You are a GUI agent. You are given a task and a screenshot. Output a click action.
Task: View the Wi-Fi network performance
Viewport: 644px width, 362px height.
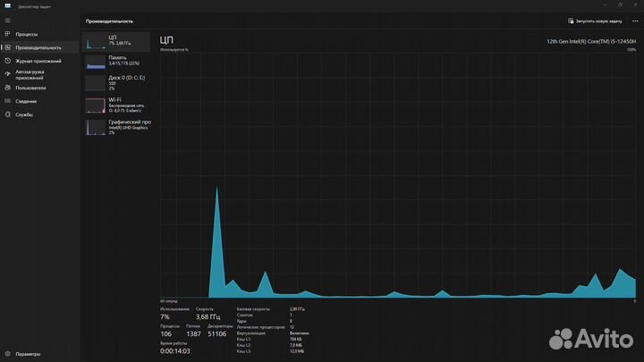coord(117,105)
